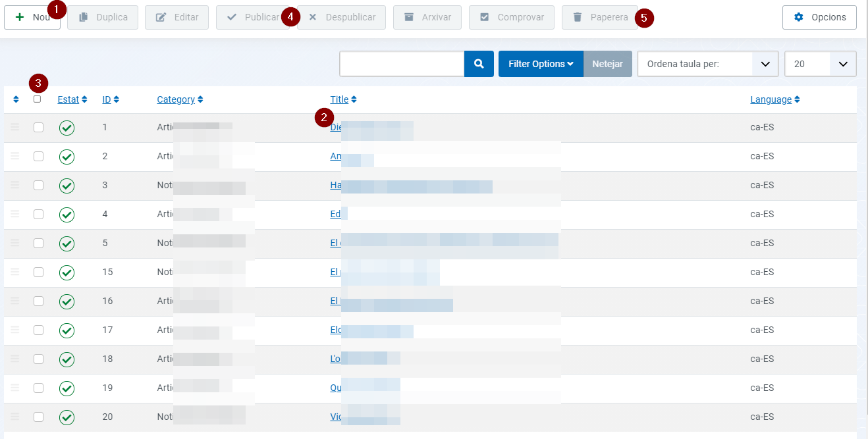868x439 pixels.
Task: Click the Netejar clear button
Action: (x=607, y=64)
